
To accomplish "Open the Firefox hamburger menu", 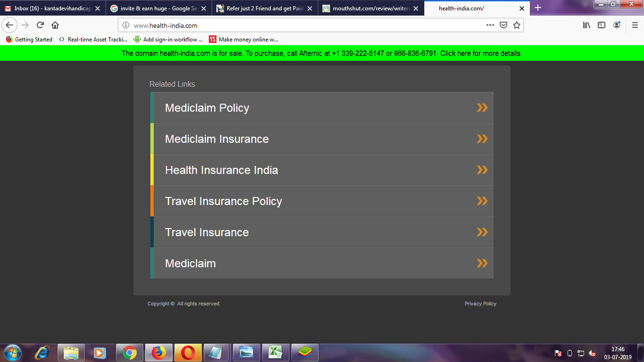I will (x=635, y=25).
